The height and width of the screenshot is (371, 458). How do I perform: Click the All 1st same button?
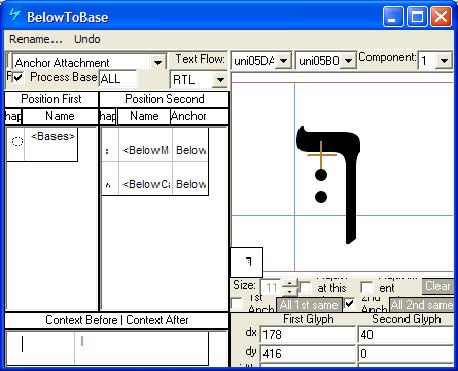(x=309, y=305)
